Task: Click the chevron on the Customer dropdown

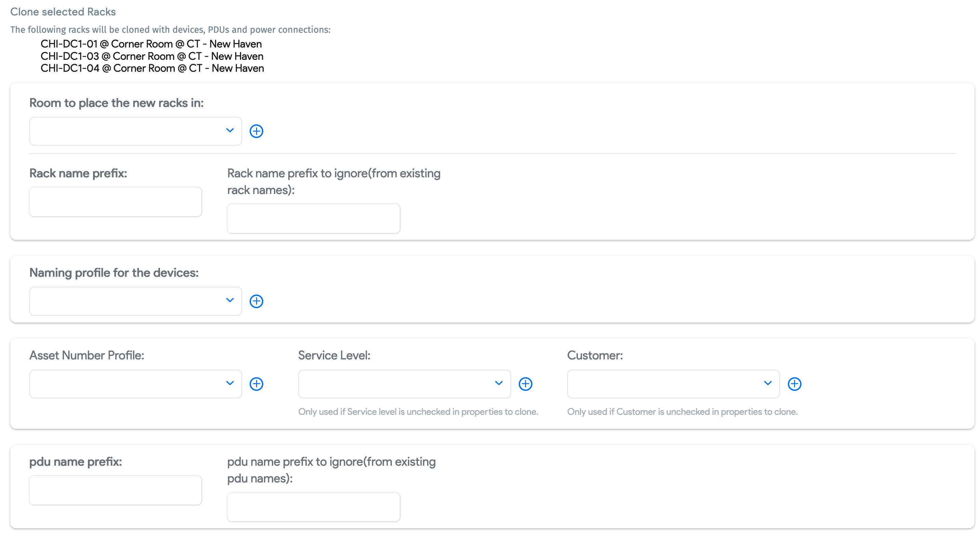Action: point(768,384)
